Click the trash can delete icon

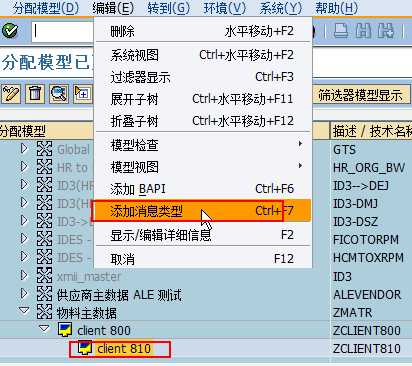pyautogui.click(x=35, y=94)
